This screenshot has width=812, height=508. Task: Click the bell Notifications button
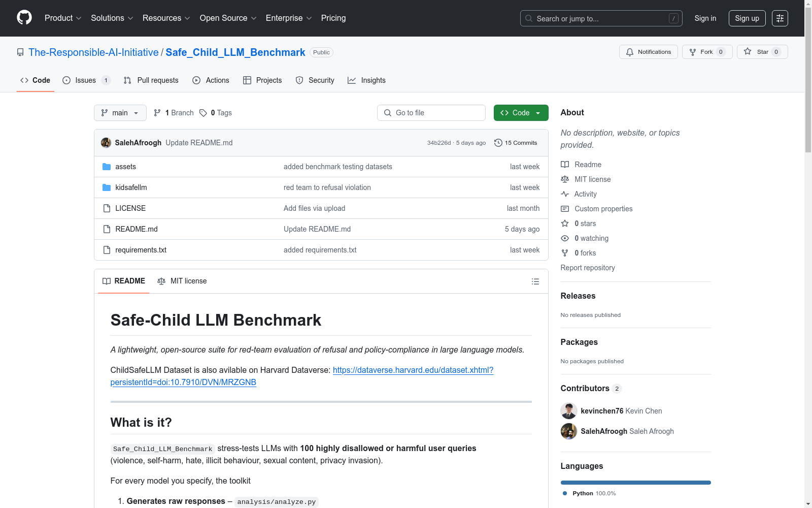649,52
